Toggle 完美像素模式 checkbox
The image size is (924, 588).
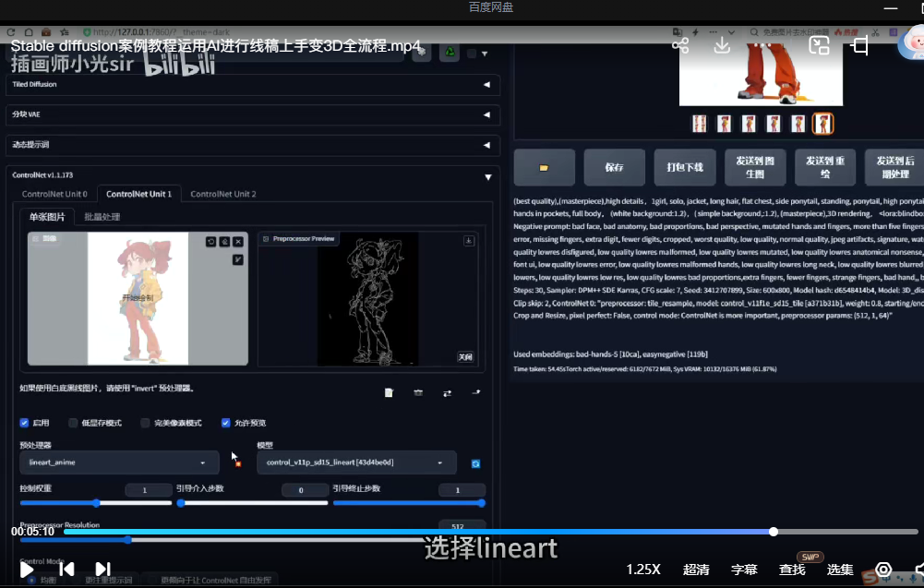click(x=145, y=423)
